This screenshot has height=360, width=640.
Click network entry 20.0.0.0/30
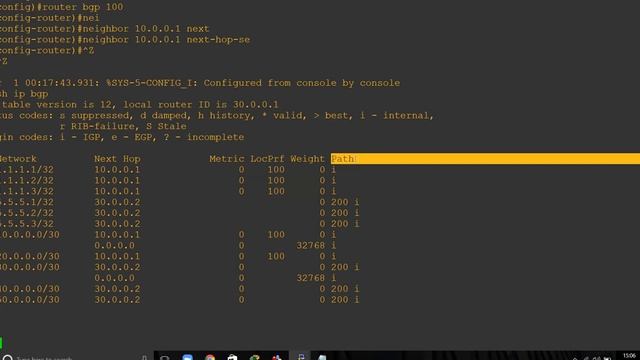coord(30,256)
